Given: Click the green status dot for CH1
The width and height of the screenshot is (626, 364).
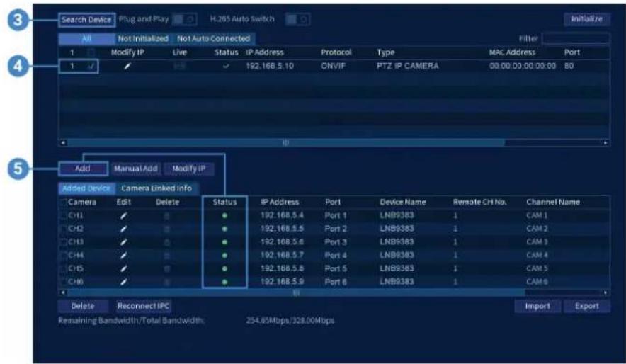Looking at the screenshot, I should pyautogui.click(x=224, y=215).
